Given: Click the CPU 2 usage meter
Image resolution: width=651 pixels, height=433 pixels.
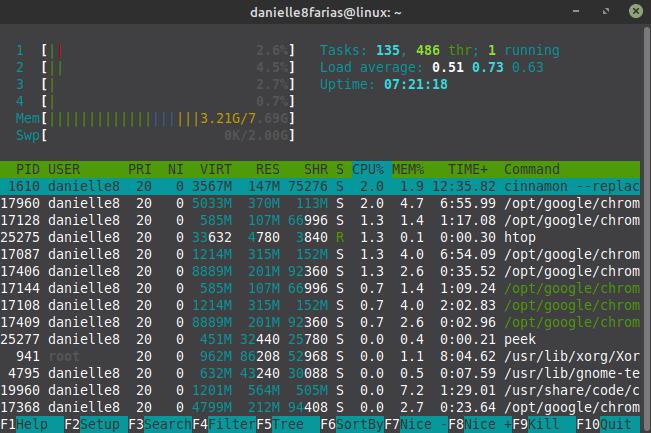Looking at the screenshot, I should pos(156,67).
